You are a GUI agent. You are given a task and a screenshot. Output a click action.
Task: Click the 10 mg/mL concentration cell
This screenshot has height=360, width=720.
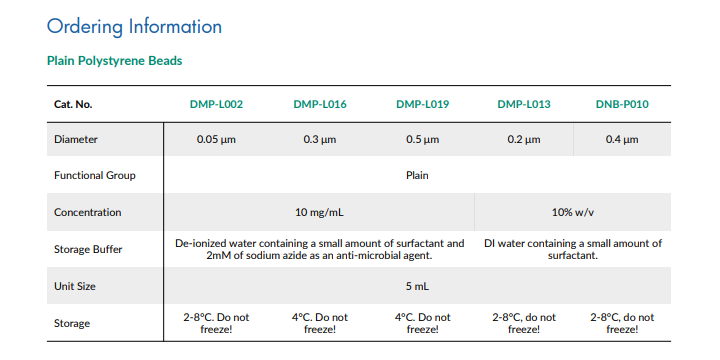320,212
